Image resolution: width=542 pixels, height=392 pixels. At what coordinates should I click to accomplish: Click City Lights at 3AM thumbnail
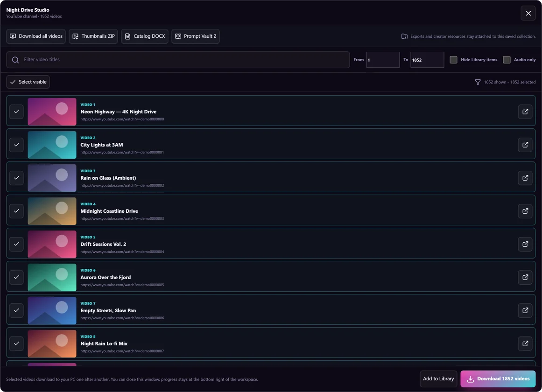[52, 145]
